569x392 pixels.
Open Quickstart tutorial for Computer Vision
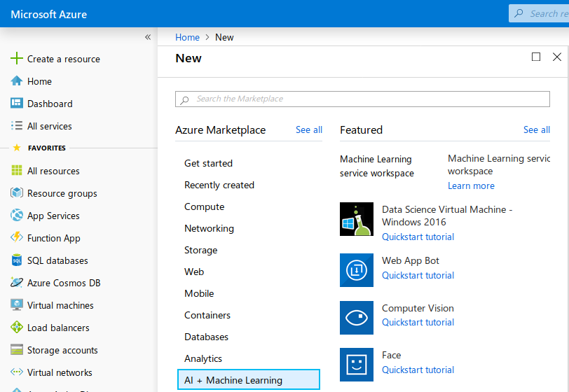coord(418,322)
